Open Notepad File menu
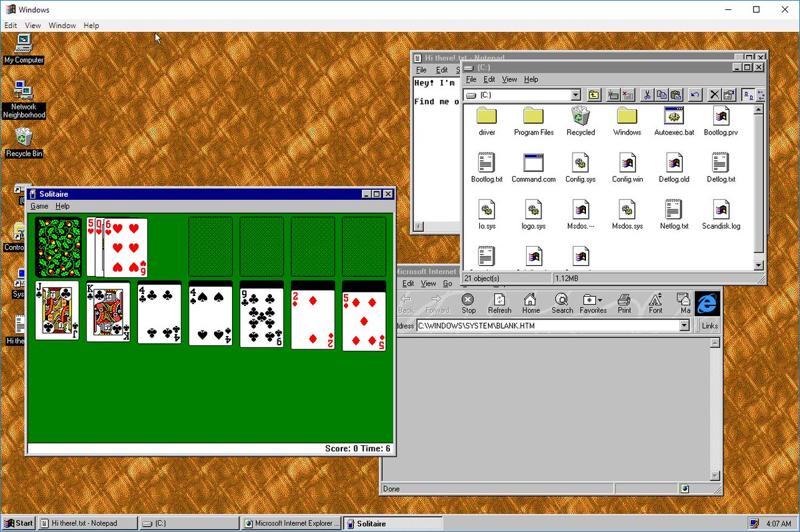 pos(421,70)
